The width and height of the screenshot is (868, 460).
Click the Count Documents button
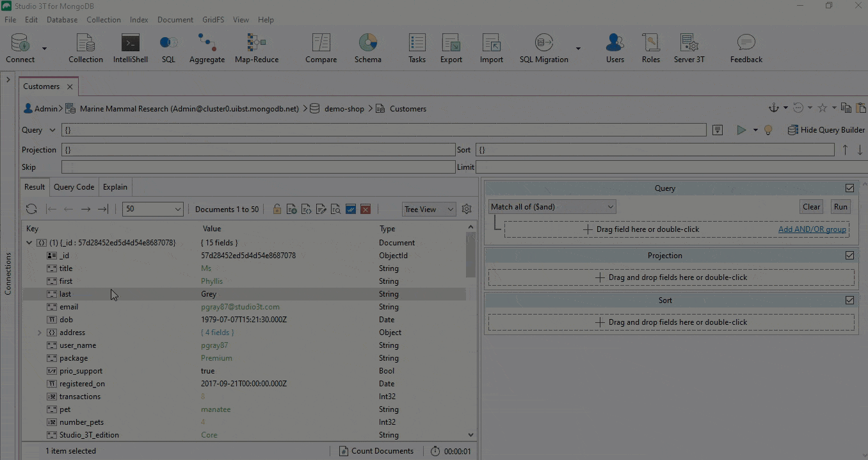pos(376,451)
